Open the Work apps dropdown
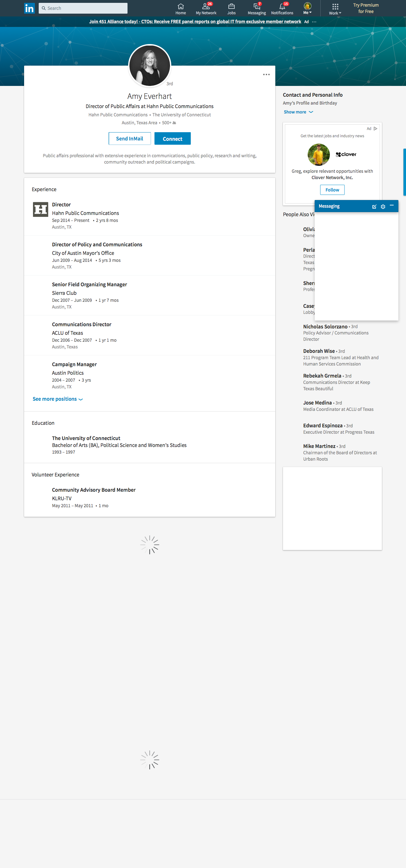Screen dimensions: 406x868 [335, 9]
